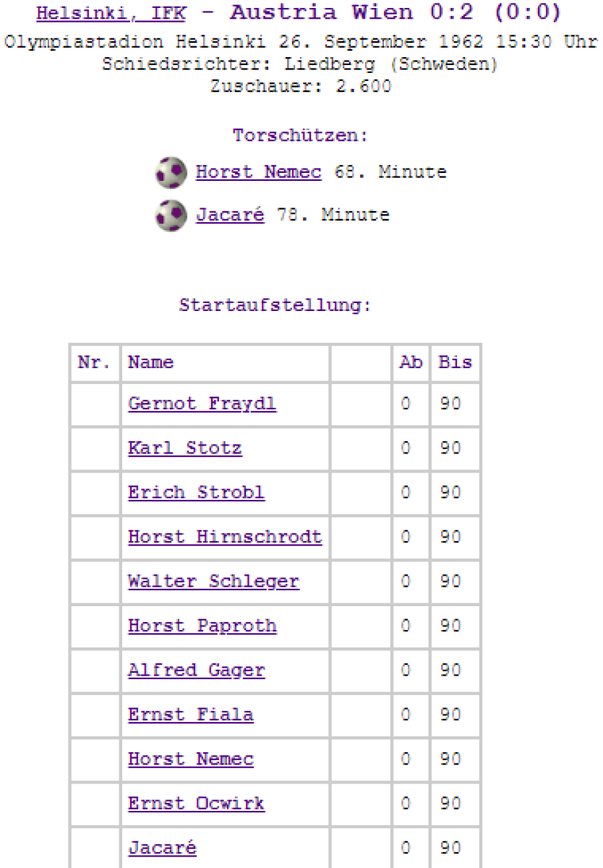603x868 pixels.
Task: Open Ernst Ocwirk player profile
Action: click(x=196, y=804)
